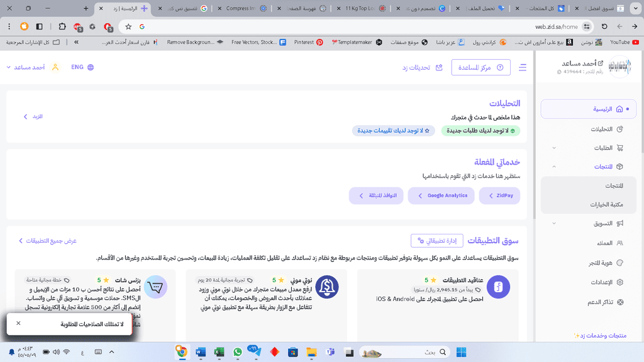Click the المزيد more link in analytics
The image size is (644, 362).
click(x=33, y=116)
